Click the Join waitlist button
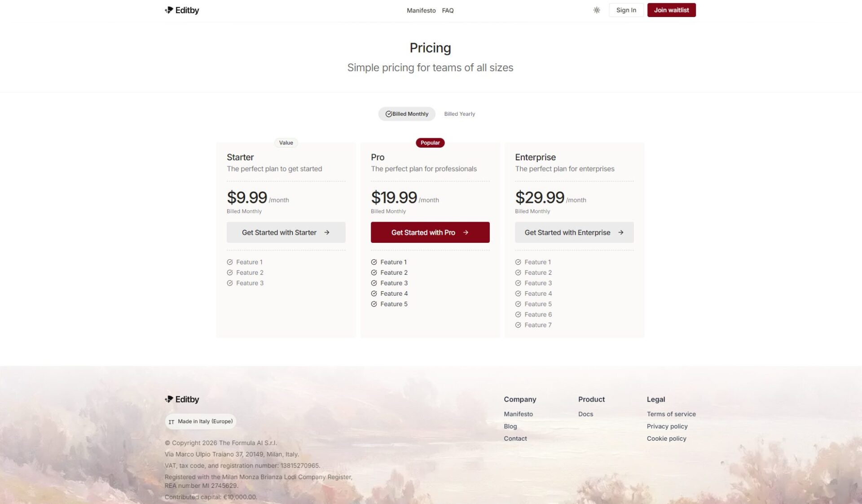This screenshot has height=504, width=862. [x=671, y=10]
